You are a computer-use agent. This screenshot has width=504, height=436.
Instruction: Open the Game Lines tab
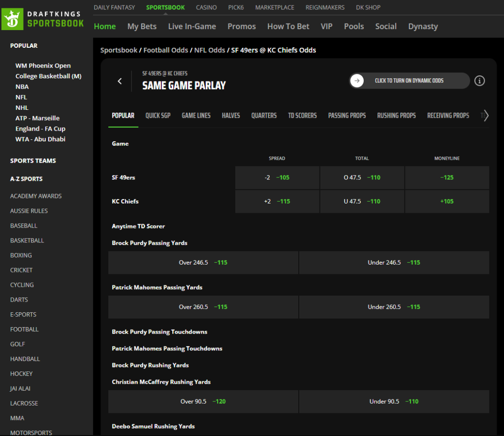click(x=196, y=115)
